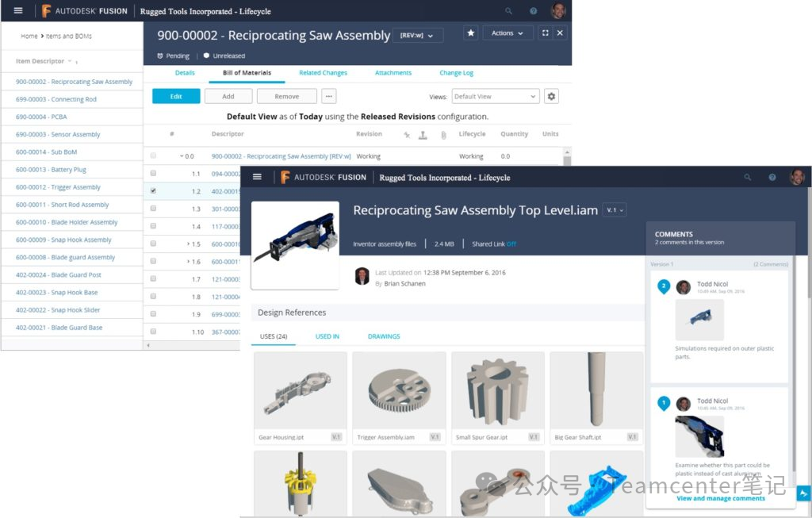Screen dimensions: 812x518
Task: Switch to the USED IN tab
Action: (x=327, y=336)
